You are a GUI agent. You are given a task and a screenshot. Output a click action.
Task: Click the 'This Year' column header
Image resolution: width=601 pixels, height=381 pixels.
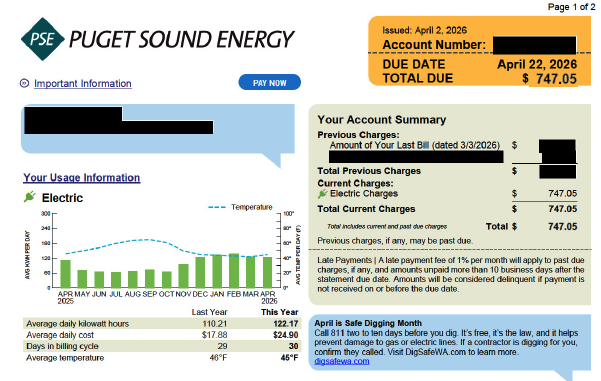click(279, 312)
